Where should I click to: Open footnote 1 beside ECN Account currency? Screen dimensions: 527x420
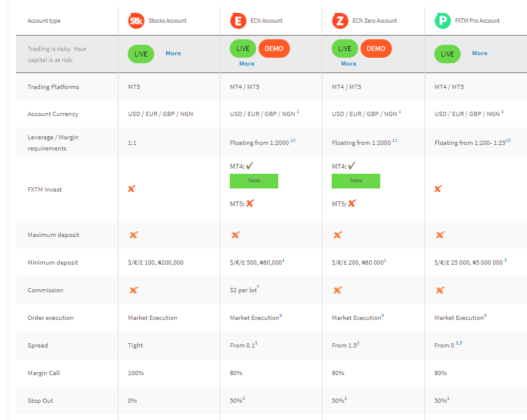[298, 112]
